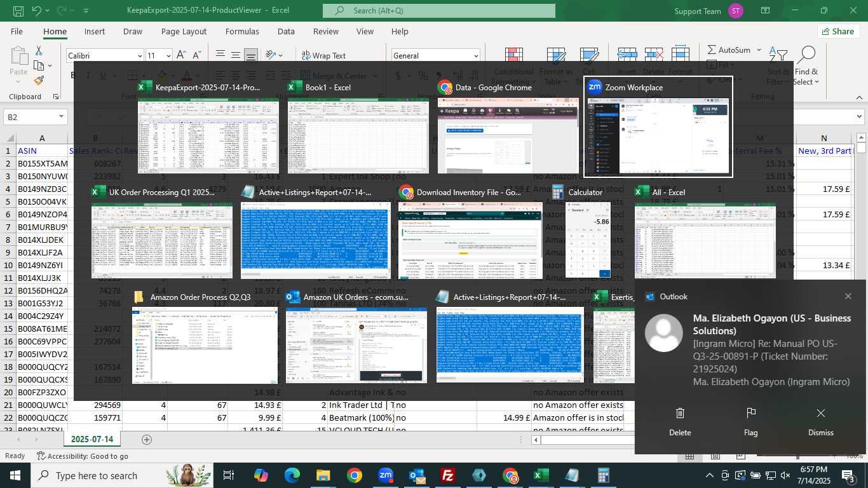Open Customize Quick Access Toolbar dropdown

tap(86, 11)
